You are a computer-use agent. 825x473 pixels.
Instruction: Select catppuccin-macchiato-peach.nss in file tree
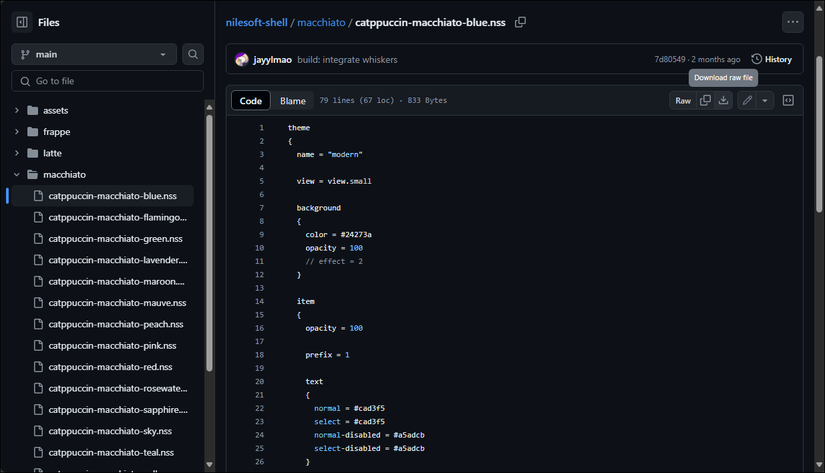pyautogui.click(x=115, y=324)
